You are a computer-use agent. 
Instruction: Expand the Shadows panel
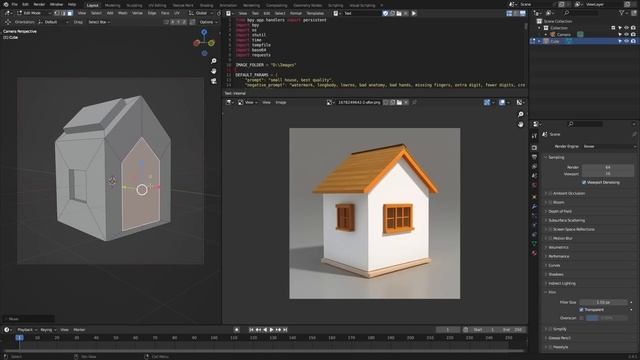tap(556, 274)
